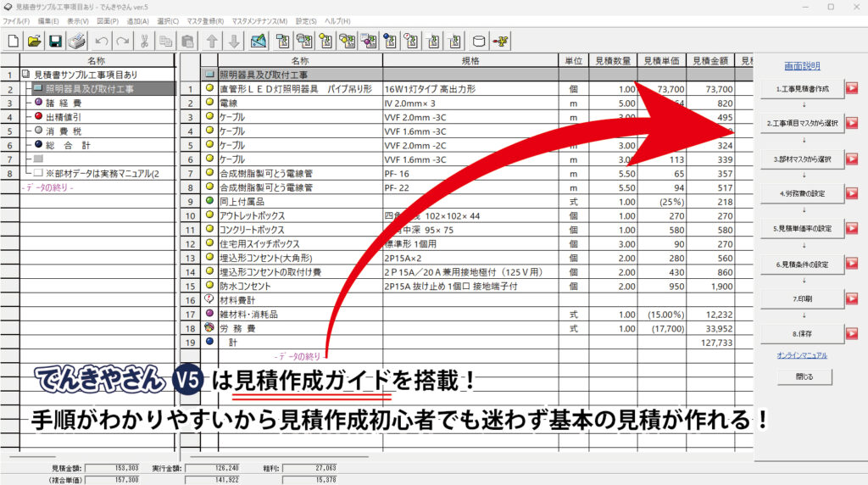The height and width of the screenshot is (485, 868).
Task: Click the 3.部材マスタから選択 button
Action: 802,159
